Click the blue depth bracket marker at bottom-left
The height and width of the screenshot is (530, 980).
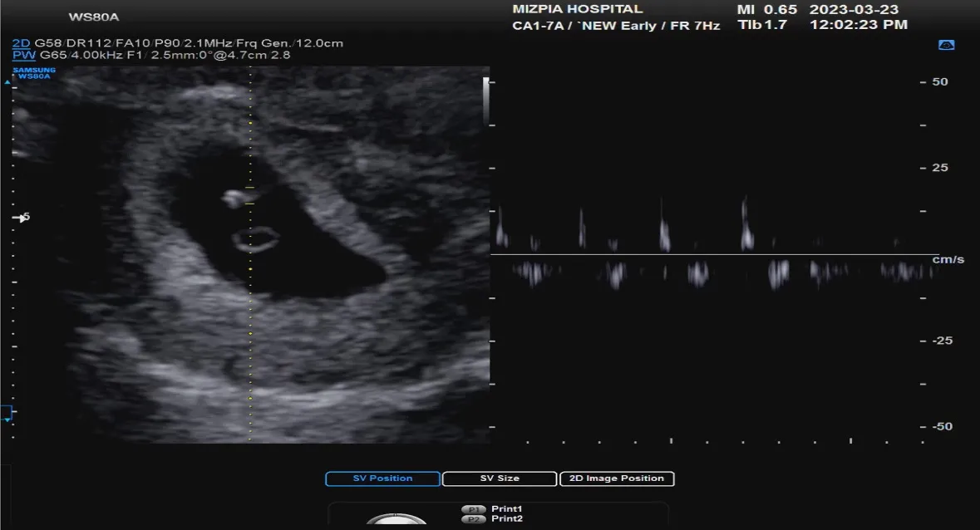pos(7,413)
